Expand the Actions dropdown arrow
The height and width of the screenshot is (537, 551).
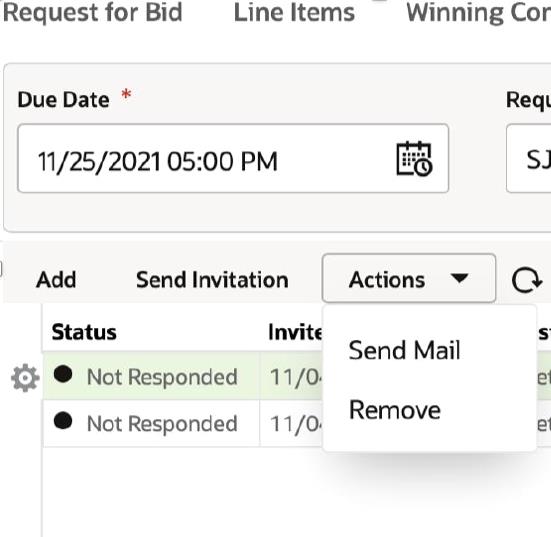tap(459, 278)
